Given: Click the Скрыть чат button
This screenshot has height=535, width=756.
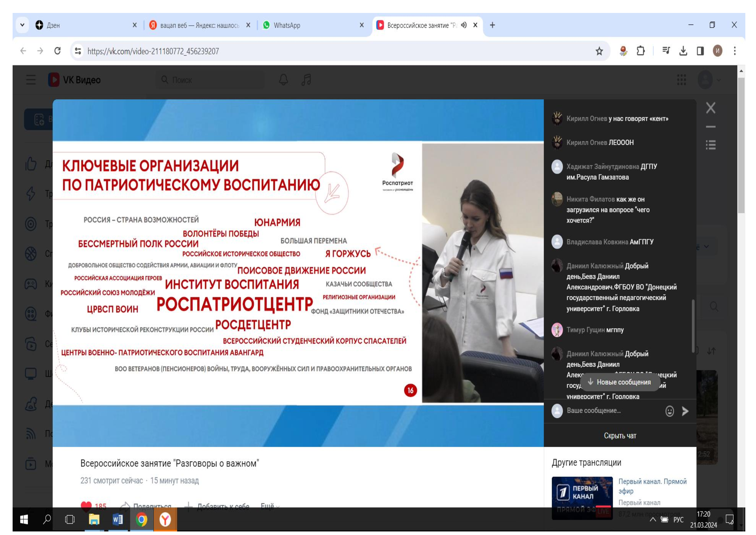Looking at the screenshot, I should [x=620, y=435].
